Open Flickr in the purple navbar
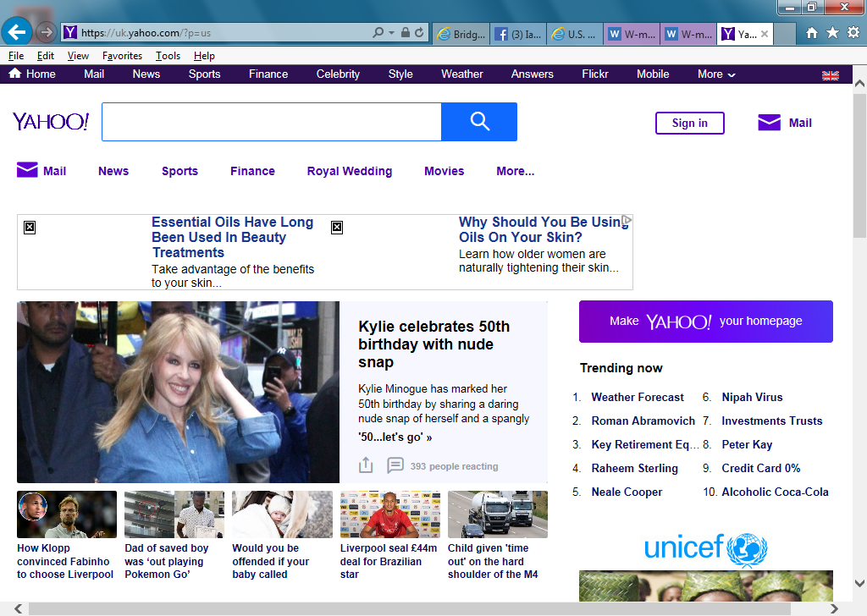Image resolution: width=867 pixels, height=616 pixels. click(595, 74)
